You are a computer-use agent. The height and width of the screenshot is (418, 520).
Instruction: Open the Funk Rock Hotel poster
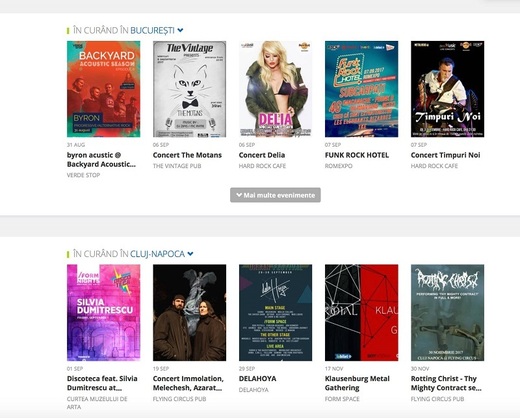(361, 89)
